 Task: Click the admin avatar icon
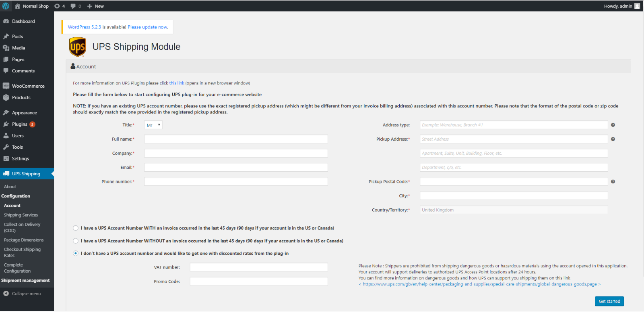coord(637,6)
